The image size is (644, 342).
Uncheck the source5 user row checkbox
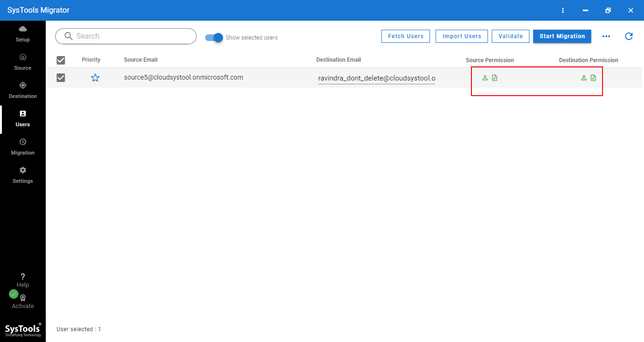tap(61, 78)
